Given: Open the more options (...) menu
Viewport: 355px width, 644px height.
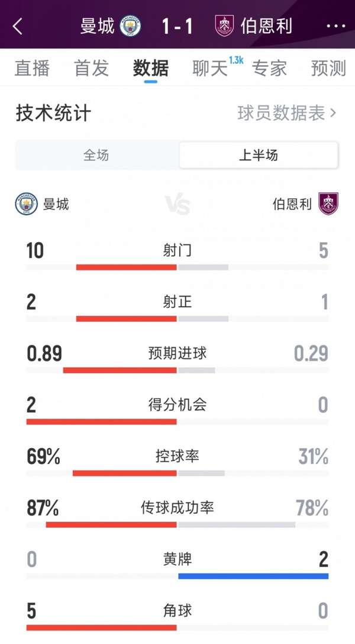Looking at the screenshot, I should [335, 27].
